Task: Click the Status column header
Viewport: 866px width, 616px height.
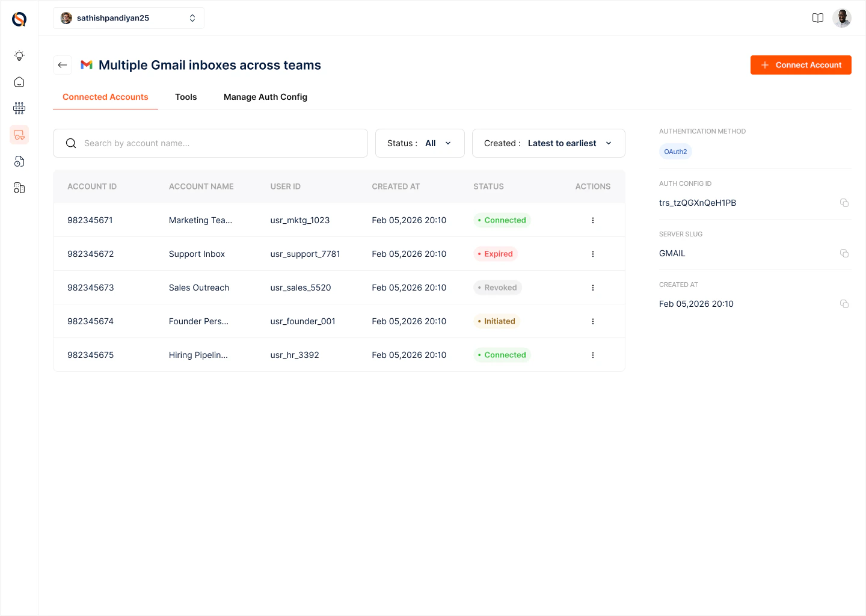Action: point(488,186)
